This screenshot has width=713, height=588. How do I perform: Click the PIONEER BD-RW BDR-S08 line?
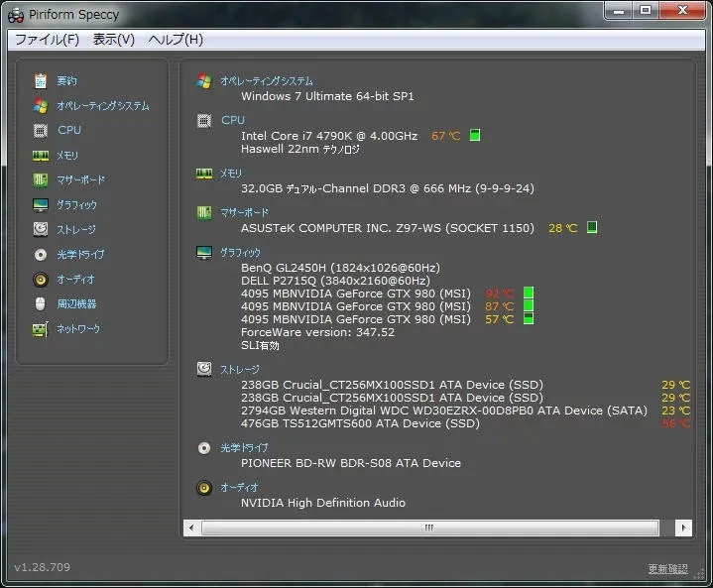(x=351, y=463)
